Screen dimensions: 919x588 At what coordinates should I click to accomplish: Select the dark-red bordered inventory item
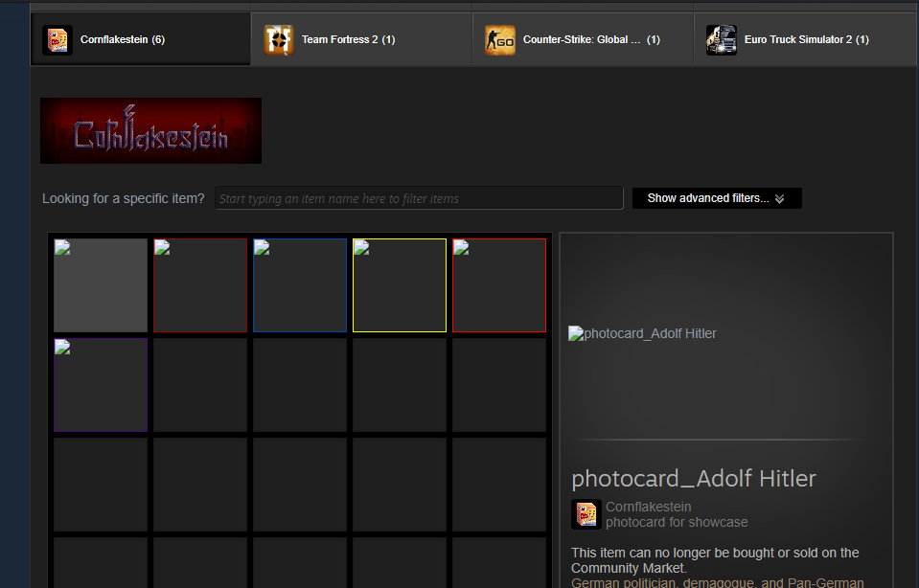pos(200,285)
